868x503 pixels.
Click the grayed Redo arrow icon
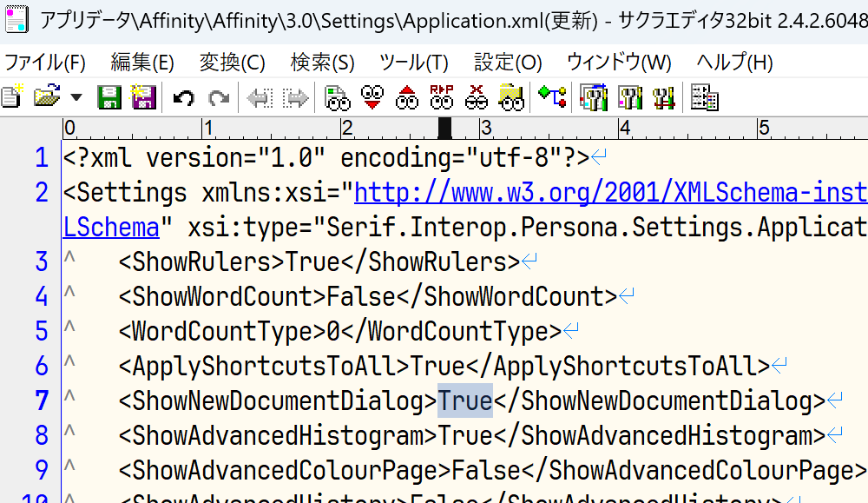click(219, 98)
